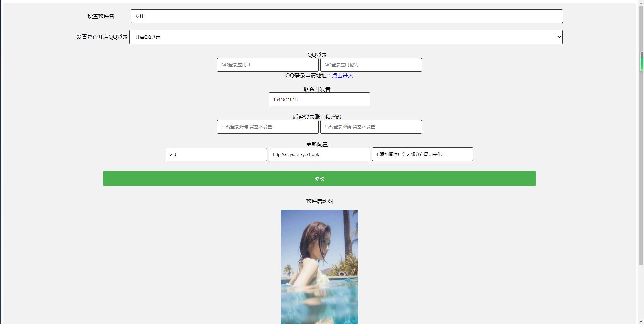Click the 后台登录账号 input field
644x324 pixels.
point(267,127)
